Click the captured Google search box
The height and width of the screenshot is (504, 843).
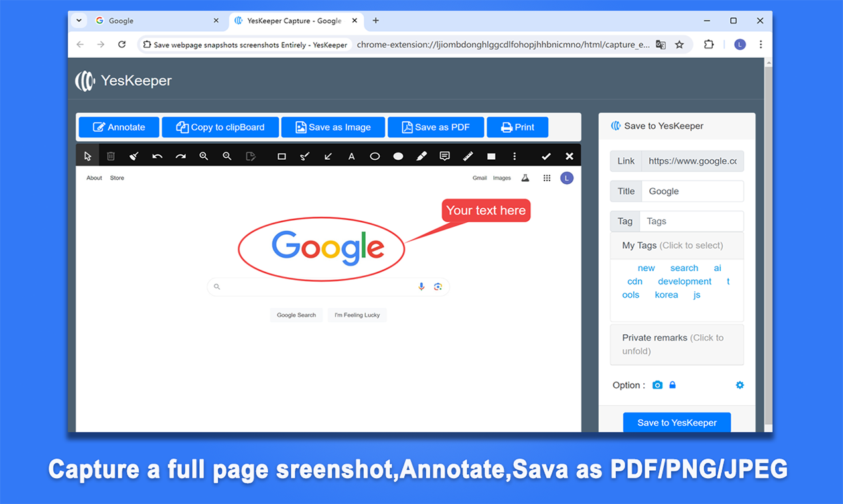328,287
